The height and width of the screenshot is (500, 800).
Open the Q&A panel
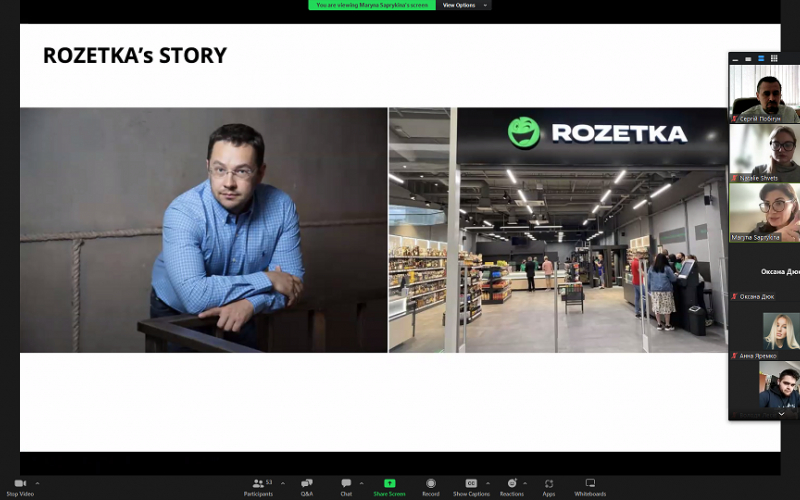click(x=307, y=487)
